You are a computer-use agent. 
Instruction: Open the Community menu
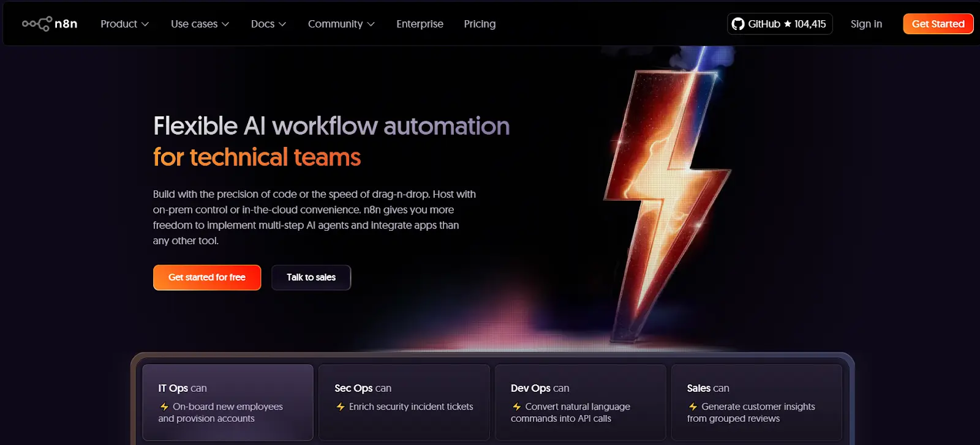click(341, 24)
